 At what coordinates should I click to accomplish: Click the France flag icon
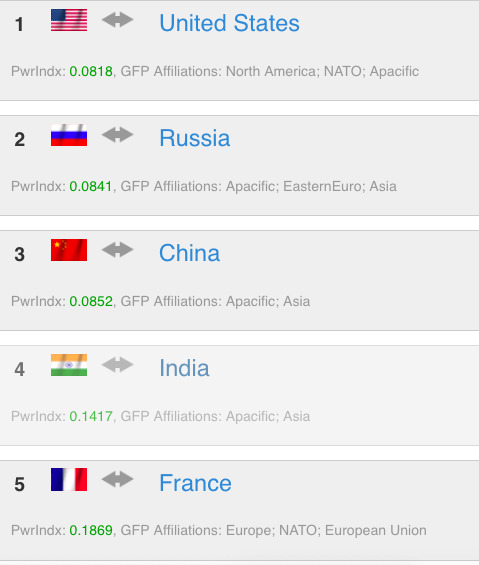(69, 480)
